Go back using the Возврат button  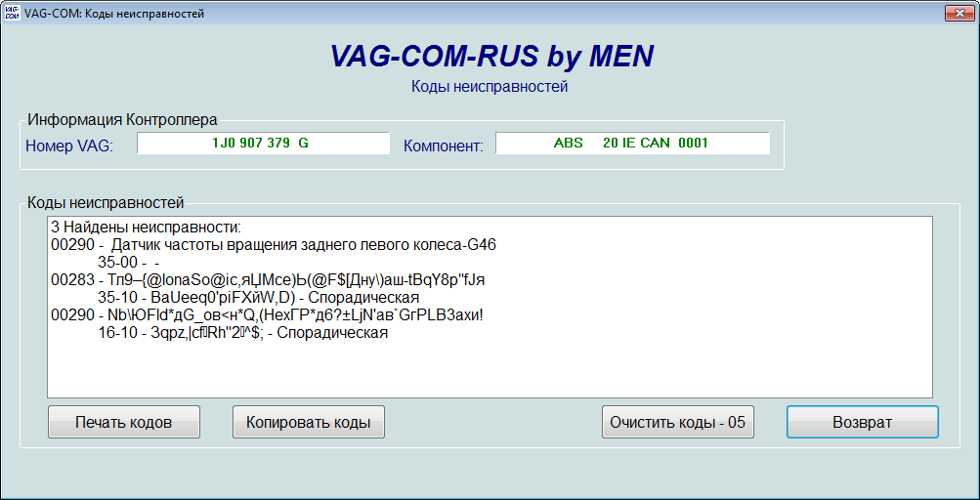[x=862, y=422]
